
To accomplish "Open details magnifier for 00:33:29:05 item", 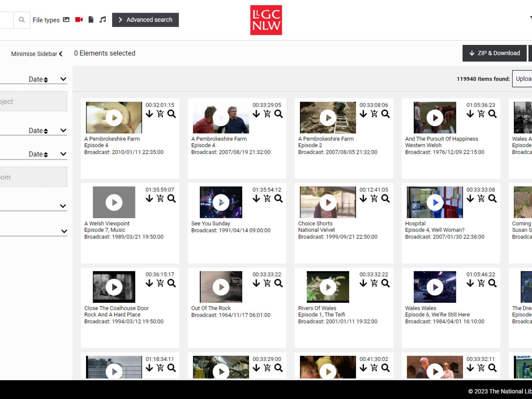I will 278,114.
